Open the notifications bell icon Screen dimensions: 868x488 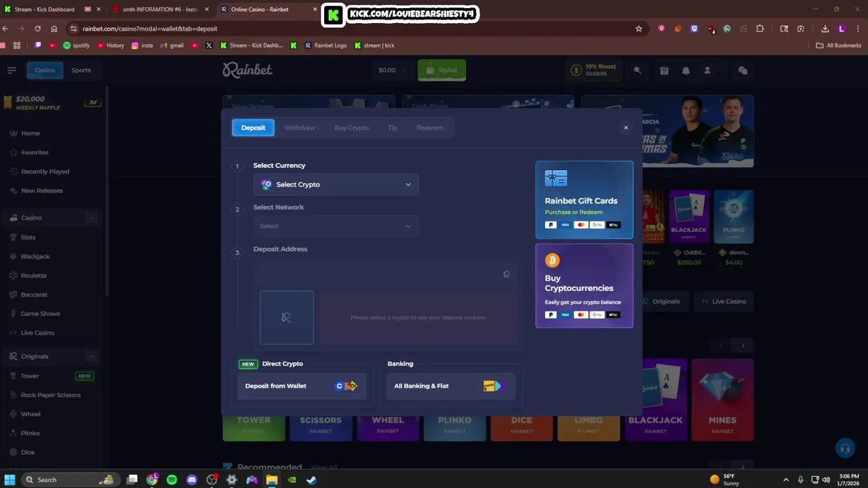tap(686, 70)
